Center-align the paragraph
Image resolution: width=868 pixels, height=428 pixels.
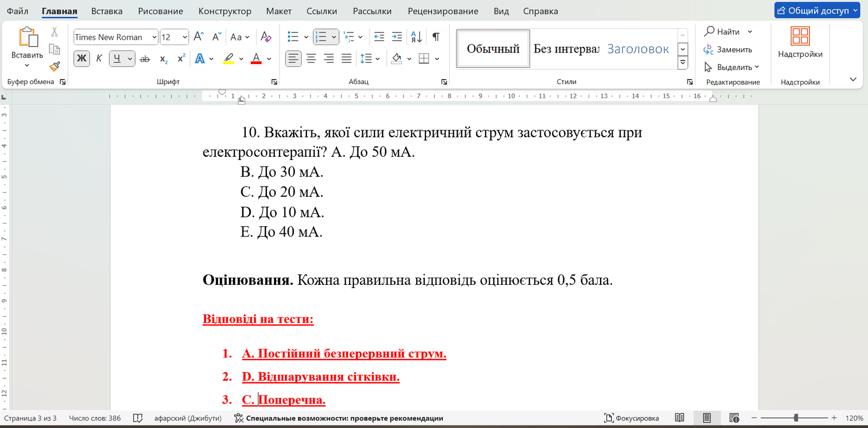click(311, 59)
